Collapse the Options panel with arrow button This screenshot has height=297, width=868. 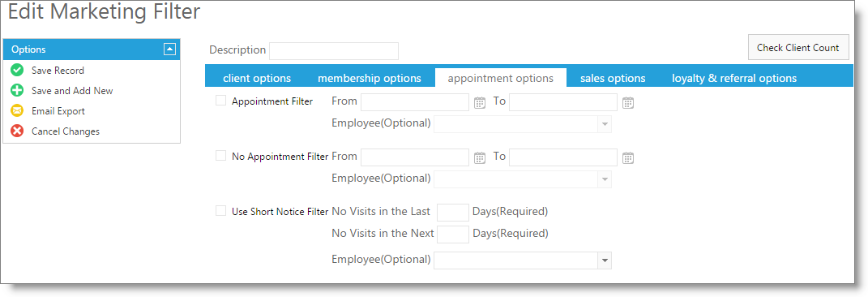click(x=170, y=49)
